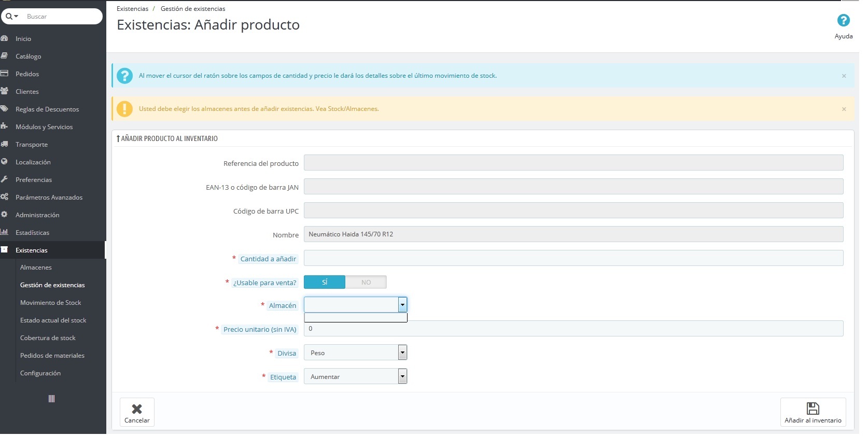Image resolution: width=868 pixels, height=436 pixels.
Task: Set usable for sale to SÍ
Action: point(325,282)
